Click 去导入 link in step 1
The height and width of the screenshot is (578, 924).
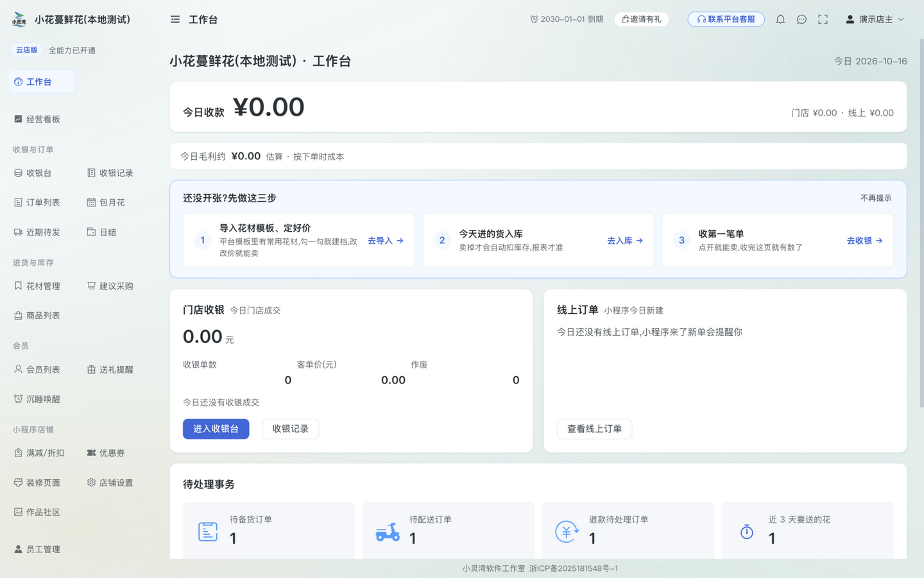tap(386, 240)
